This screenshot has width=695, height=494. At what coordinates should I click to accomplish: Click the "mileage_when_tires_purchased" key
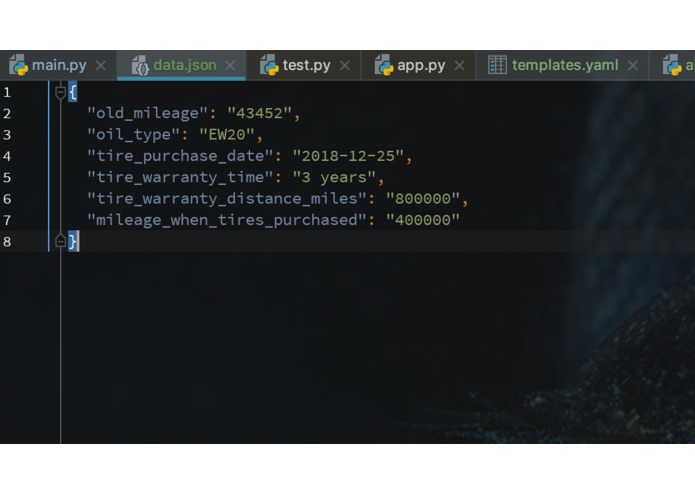(x=227, y=220)
